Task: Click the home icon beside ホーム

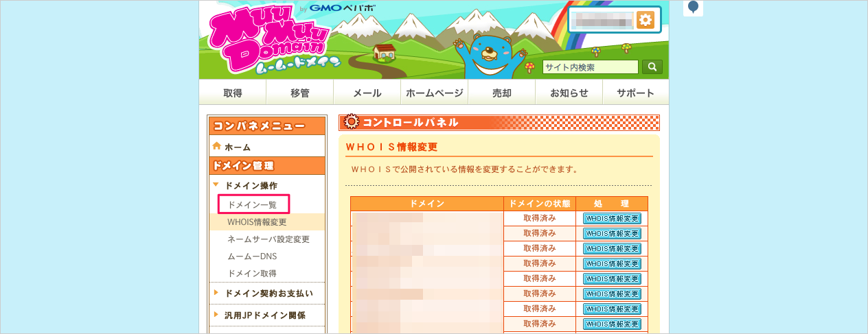Action: pos(217,146)
